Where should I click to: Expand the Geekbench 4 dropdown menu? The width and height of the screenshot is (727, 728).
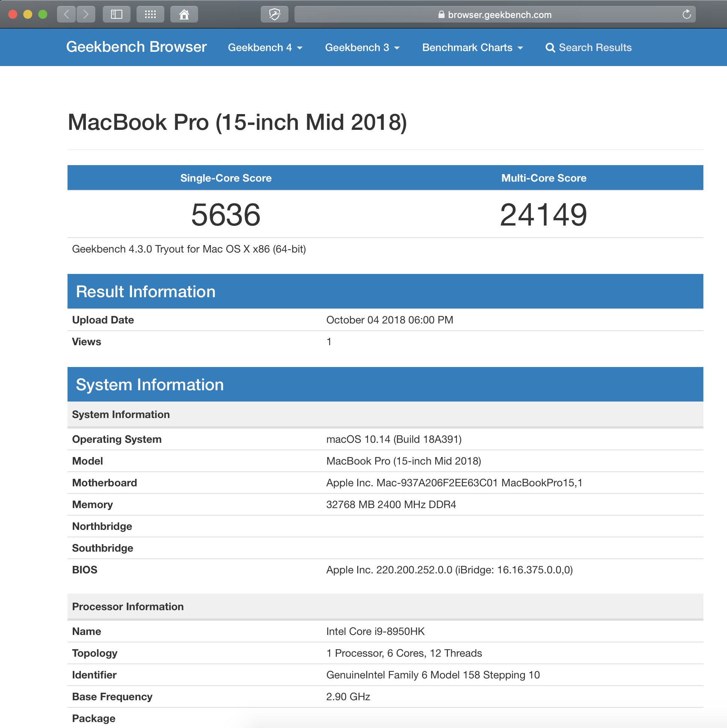(265, 48)
